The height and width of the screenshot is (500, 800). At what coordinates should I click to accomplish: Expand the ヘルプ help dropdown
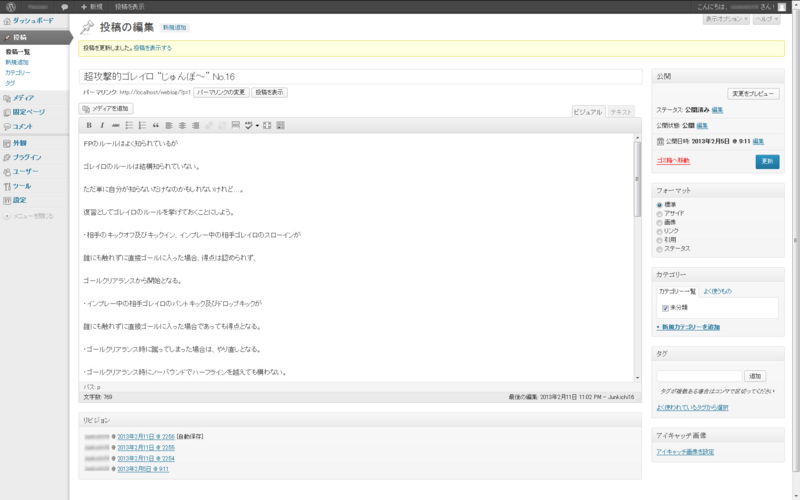tap(767, 19)
